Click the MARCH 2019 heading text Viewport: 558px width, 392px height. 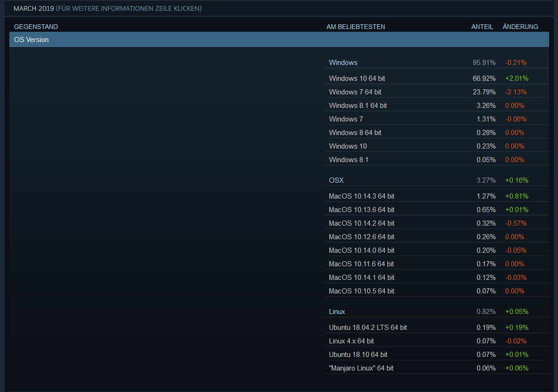34,8
